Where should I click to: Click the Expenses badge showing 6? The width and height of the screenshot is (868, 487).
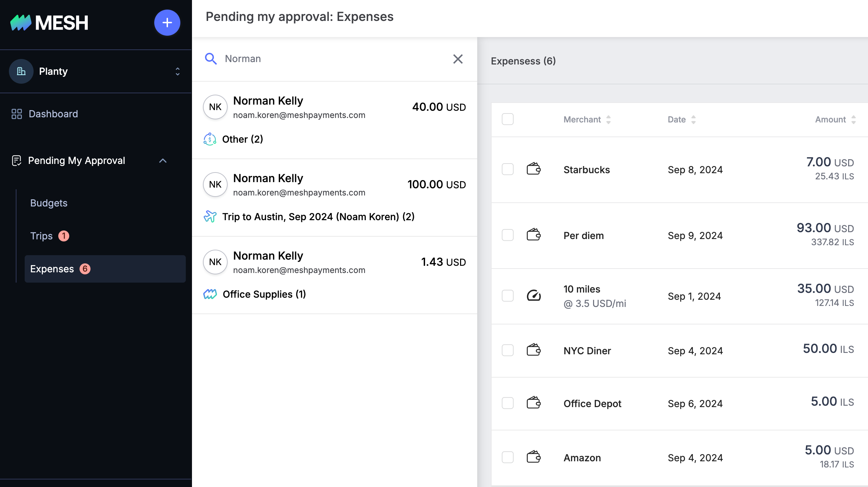pyautogui.click(x=85, y=269)
